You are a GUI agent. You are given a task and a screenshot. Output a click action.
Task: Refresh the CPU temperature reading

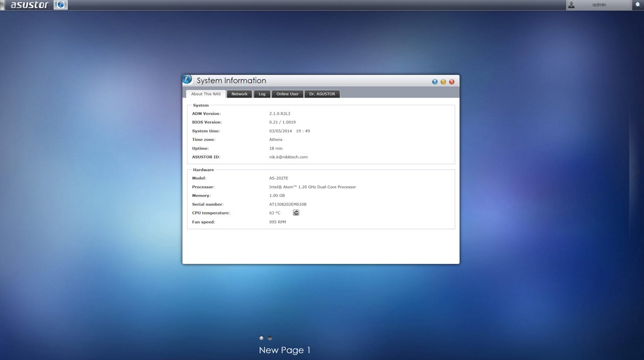296,212
